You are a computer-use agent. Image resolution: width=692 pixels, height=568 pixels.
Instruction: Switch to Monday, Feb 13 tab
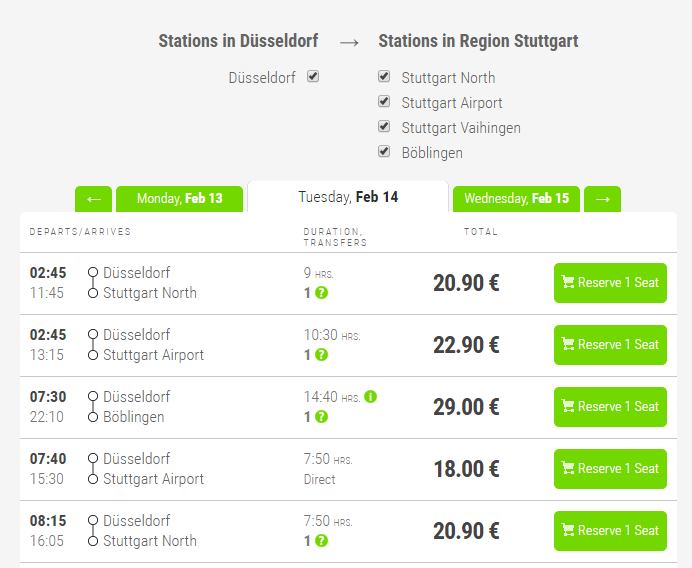pos(180,199)
